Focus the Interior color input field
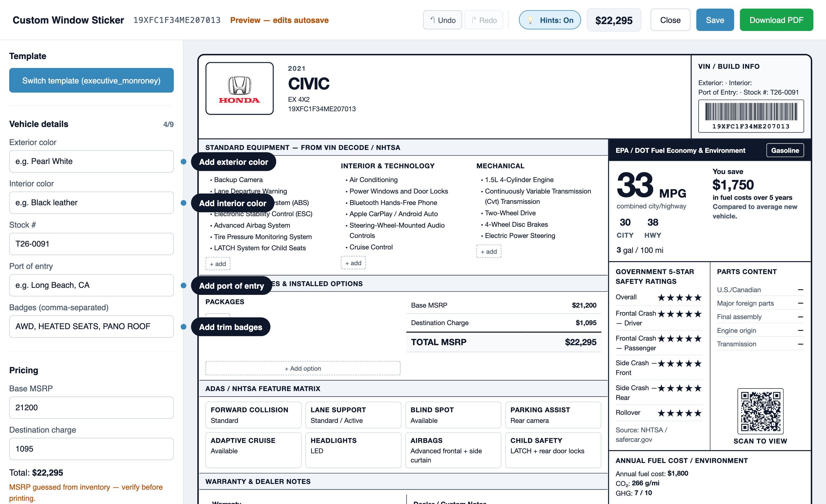This screenshot has width=826, height=504. (x=91, y=203)
